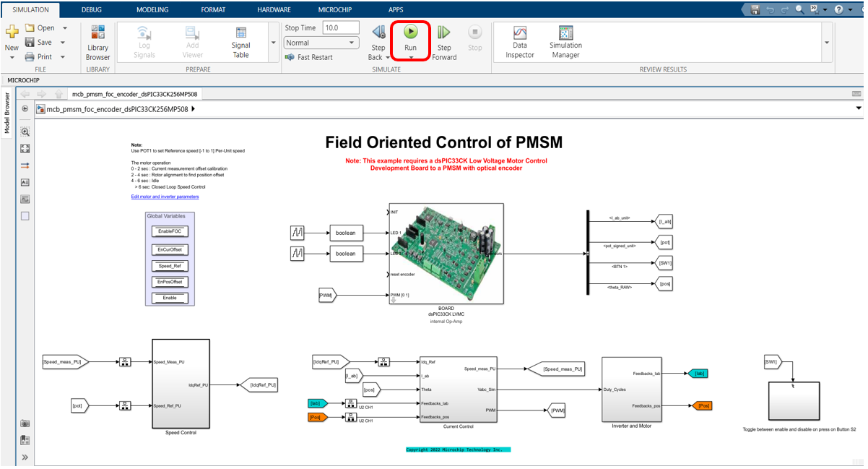Click the Log Signals icon
This screenshot has width=868, height=469.
click(x=144, y=33)
